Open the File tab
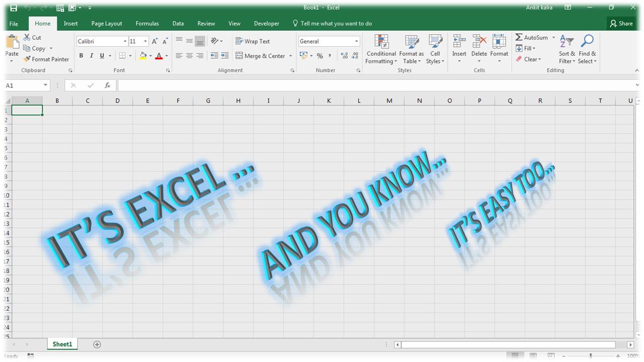644x362 pixels. (14, 24)
